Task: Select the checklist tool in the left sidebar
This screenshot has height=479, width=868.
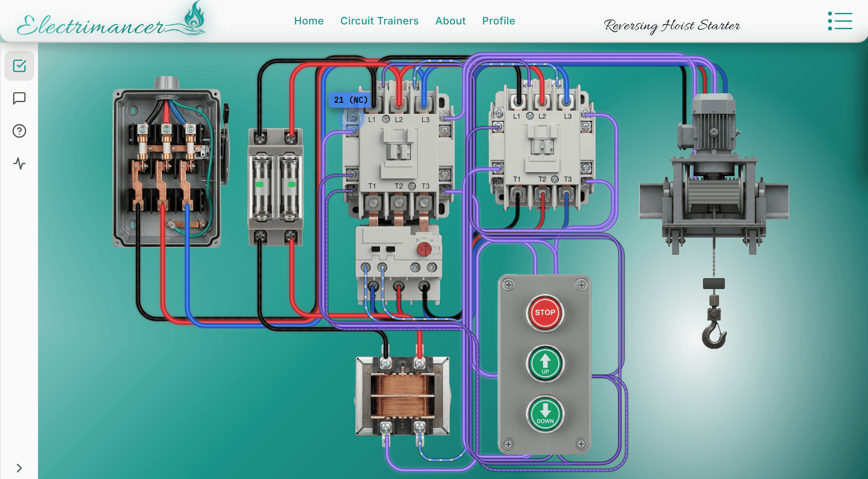Action: [19, 65]
